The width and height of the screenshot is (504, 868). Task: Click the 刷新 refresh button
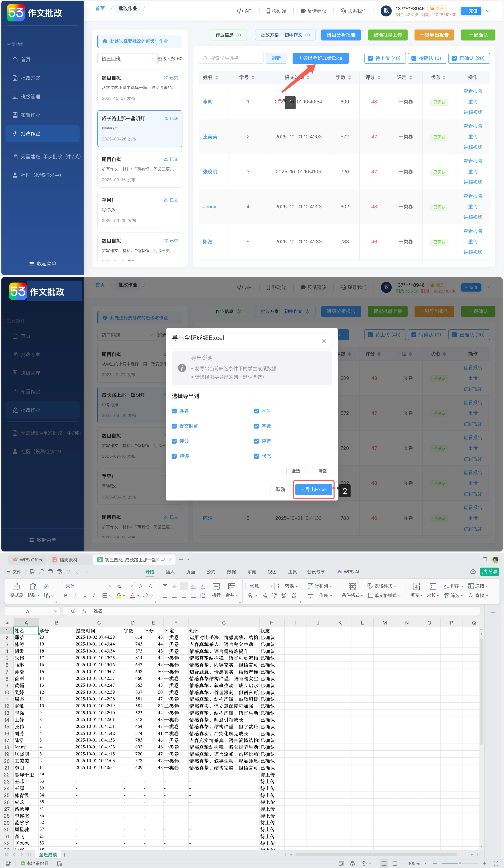point(276,58)
